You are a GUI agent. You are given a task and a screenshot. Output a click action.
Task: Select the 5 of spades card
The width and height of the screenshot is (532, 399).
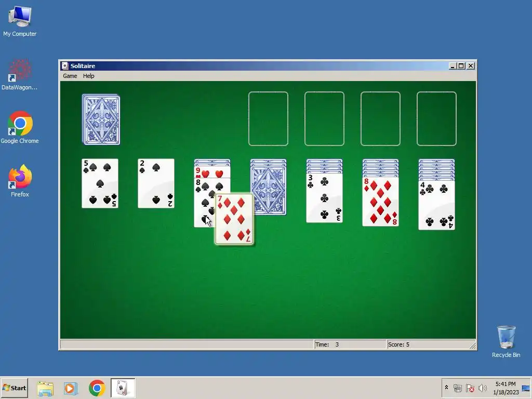tap(100, 183)
